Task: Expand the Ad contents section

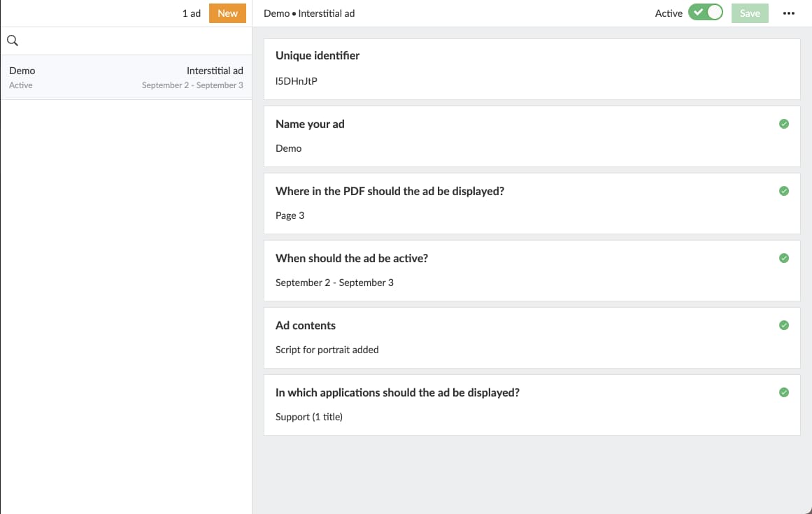Action: pyautogui.click(x=490, y=337)
